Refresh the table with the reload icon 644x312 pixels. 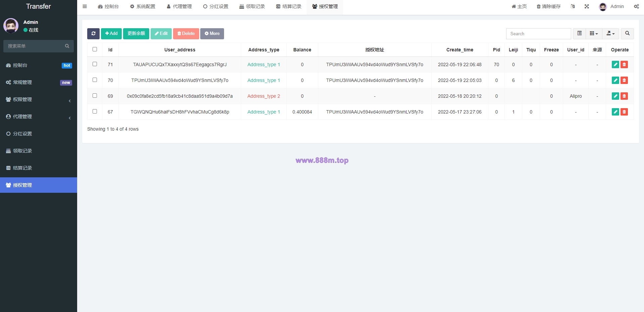click(x=93, y=34)
